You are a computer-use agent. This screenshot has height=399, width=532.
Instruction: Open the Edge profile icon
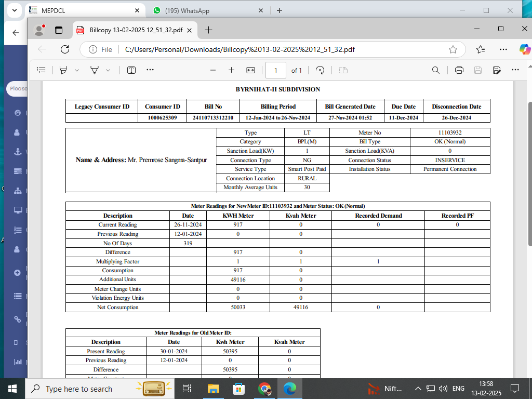pos(39,30)
